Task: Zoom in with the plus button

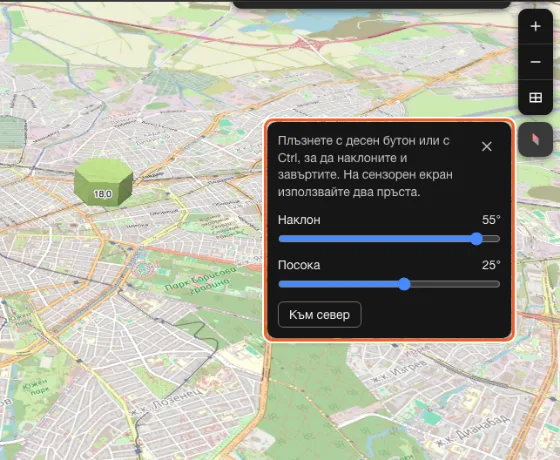Action: click(x=535, y=26)
